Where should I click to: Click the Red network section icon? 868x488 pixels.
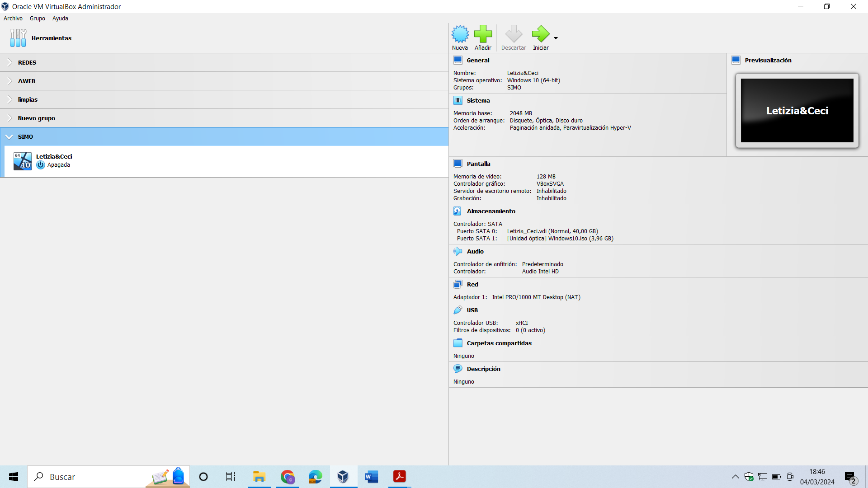tap(458, 284)
